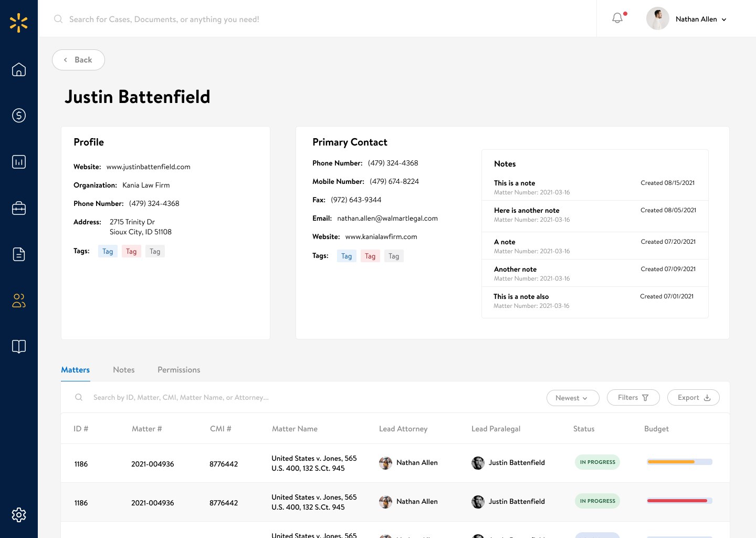Image resolution: width=756 pixels, height=538 pixels.
Task: Select the contacts people icon in sidebar
Action: [19, 301]
